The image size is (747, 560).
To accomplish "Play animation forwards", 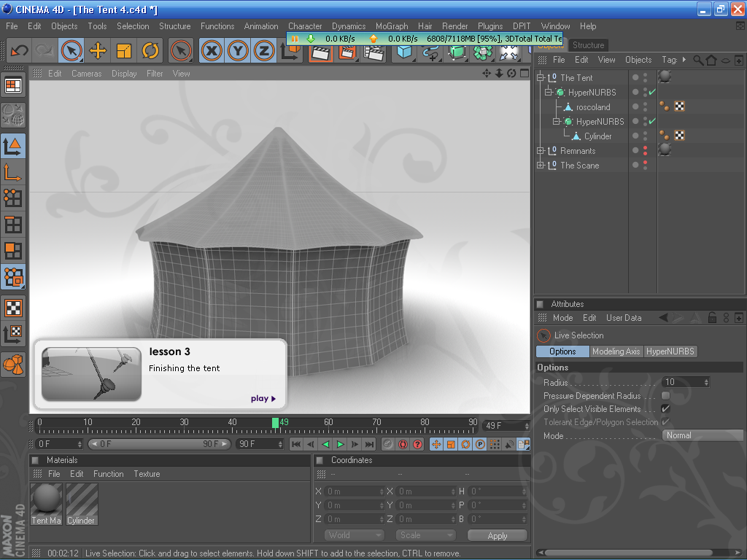I will [340, 444].
